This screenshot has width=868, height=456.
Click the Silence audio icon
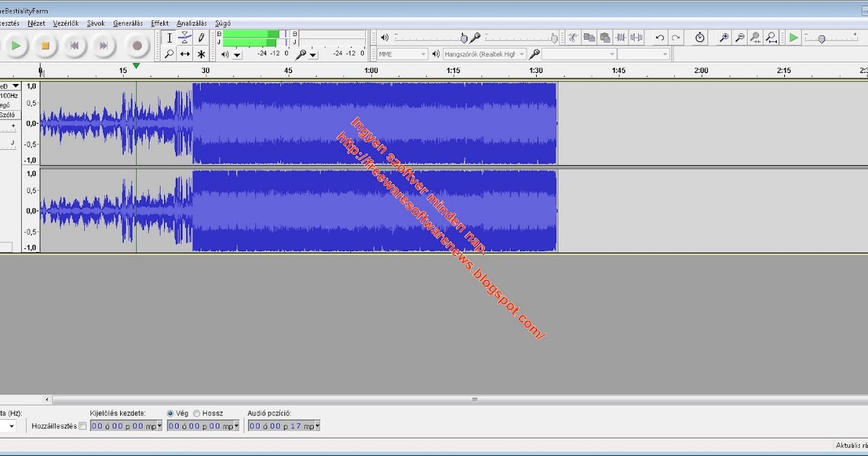coord(637,38)
